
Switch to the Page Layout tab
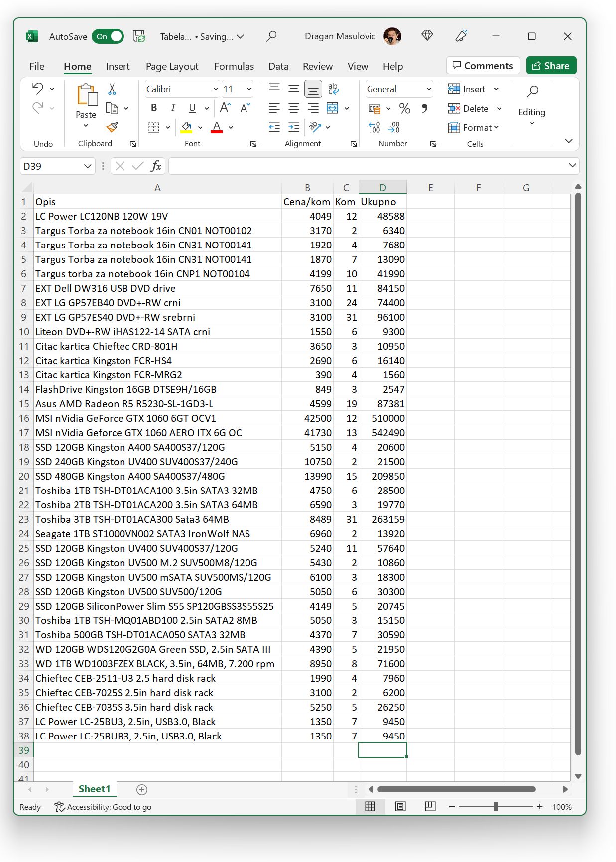172,66
